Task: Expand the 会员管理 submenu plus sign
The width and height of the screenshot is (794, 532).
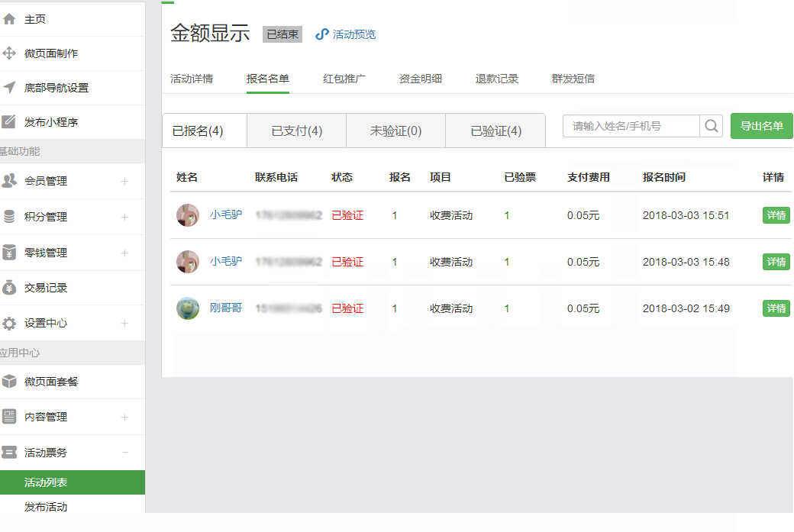Action: pyautogui.click(x=124, y=182)
